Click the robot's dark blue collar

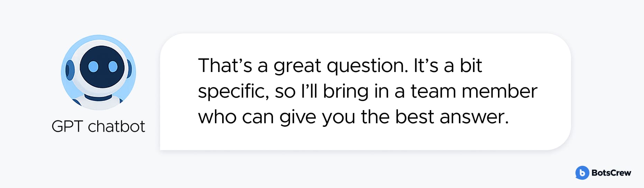click(98, 97)
